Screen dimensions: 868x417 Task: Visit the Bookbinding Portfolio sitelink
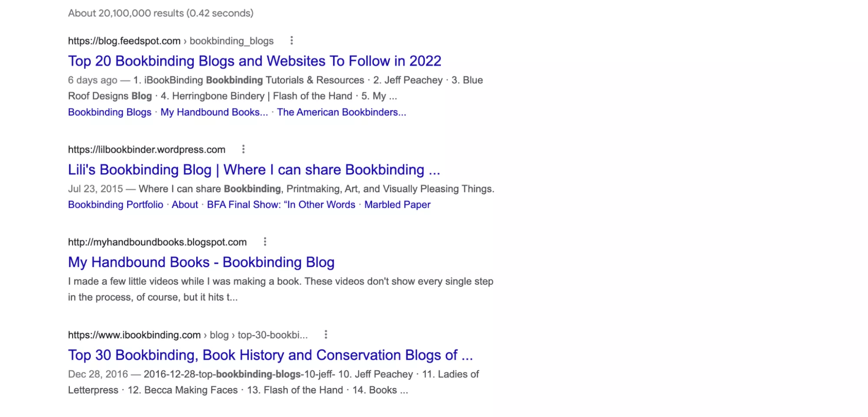116,204
